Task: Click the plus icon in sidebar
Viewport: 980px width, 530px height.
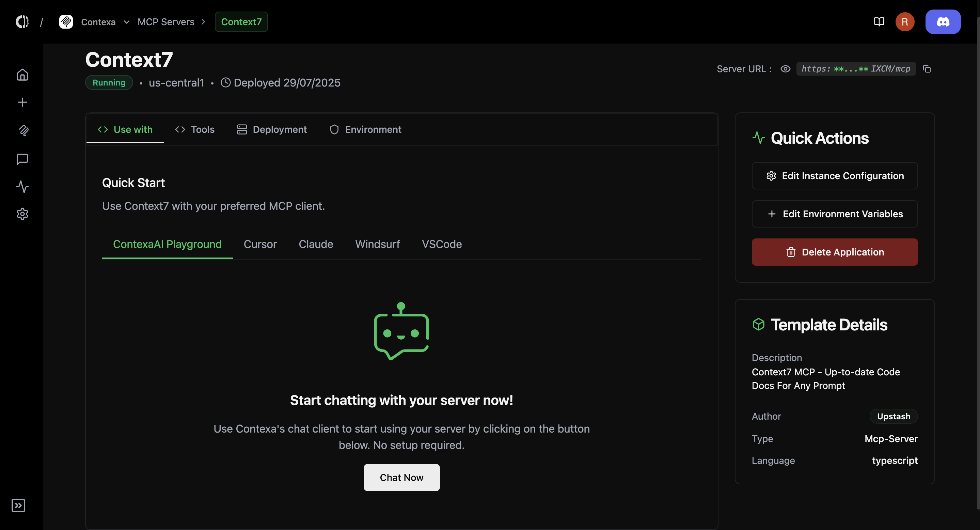Action: (x=22, y=102)
